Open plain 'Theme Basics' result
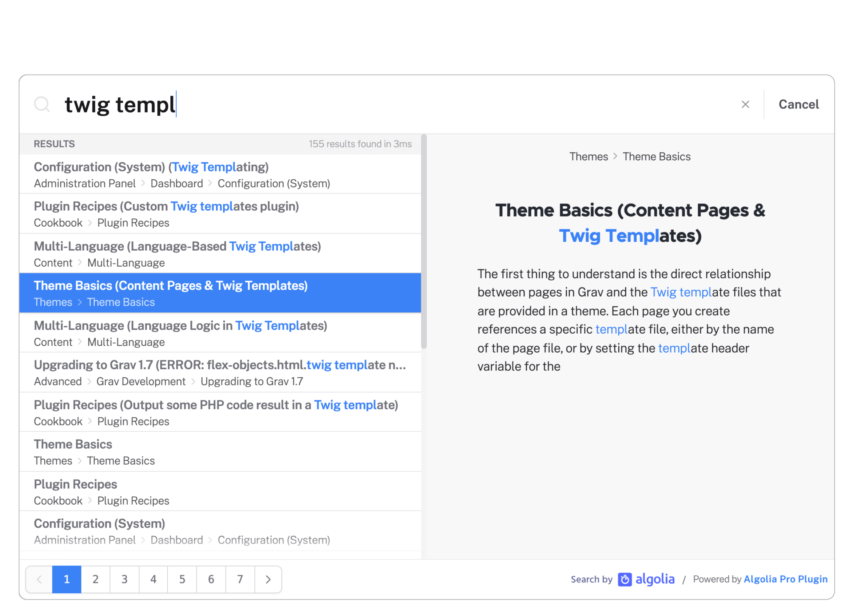 (x=220, y=452)
